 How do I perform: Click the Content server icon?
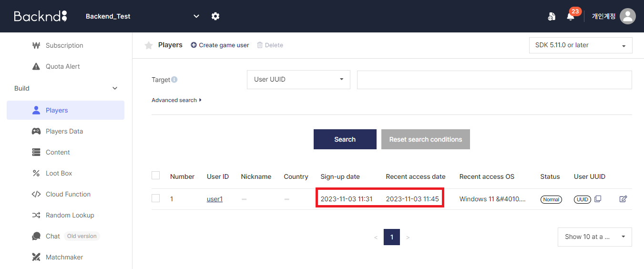tap(36, 152)
